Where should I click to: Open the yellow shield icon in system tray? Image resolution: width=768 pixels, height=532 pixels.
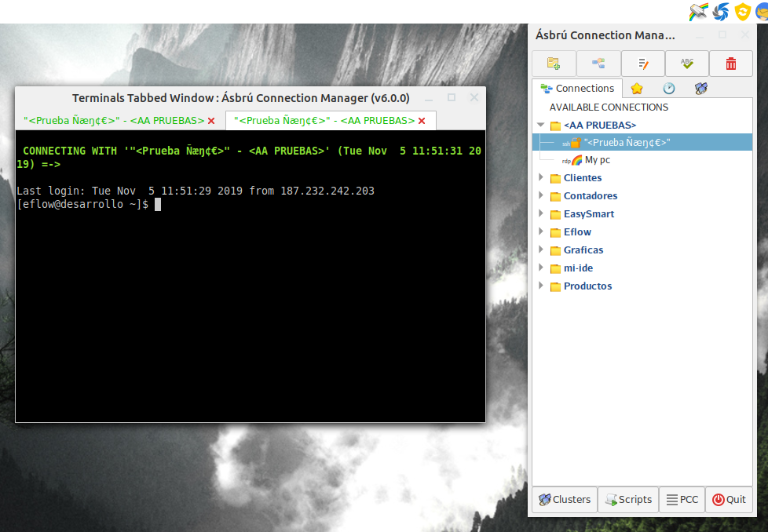click(741, 12)
